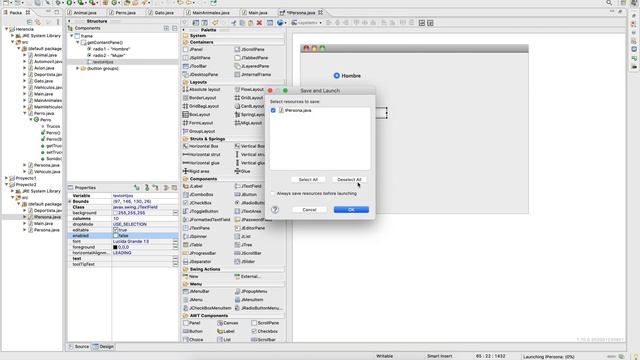Expand the Bounds property

[70, 201]
